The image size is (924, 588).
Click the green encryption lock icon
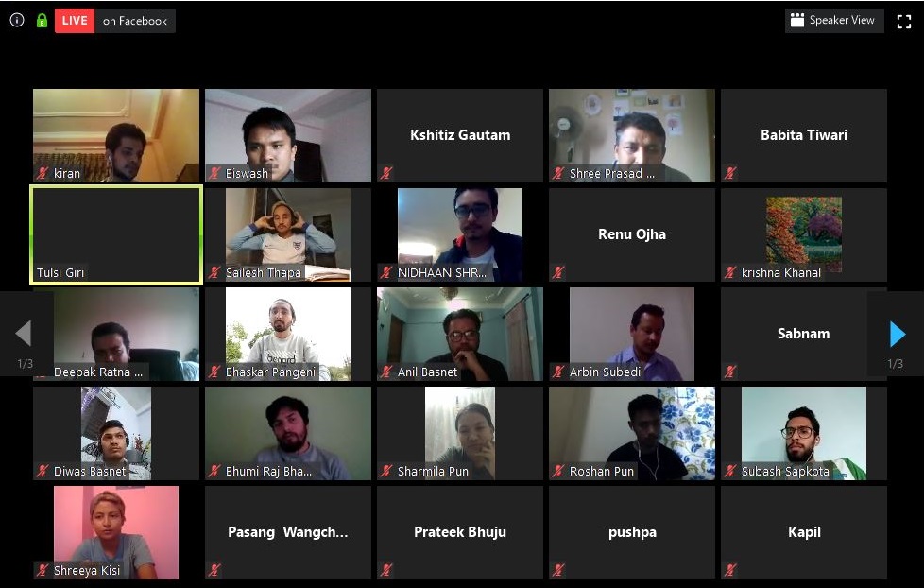[42, 21]
